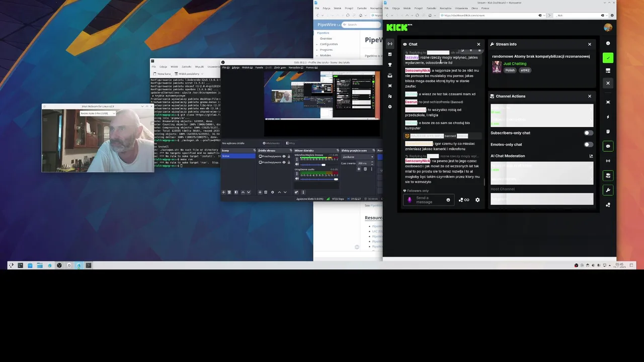Viewport: 644px width, 362px height.
Task: Open the trophy icon in Kick's left sidebar
Action: (x=390, y=65)
